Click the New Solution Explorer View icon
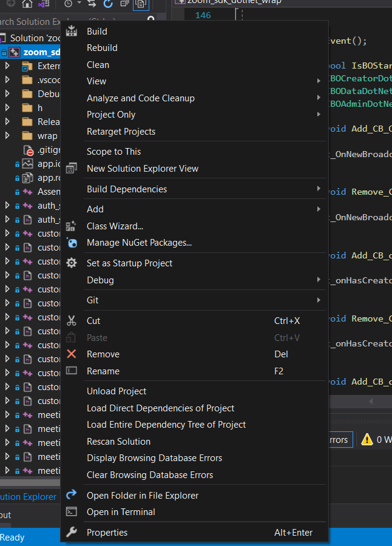 tap(72, 168)
